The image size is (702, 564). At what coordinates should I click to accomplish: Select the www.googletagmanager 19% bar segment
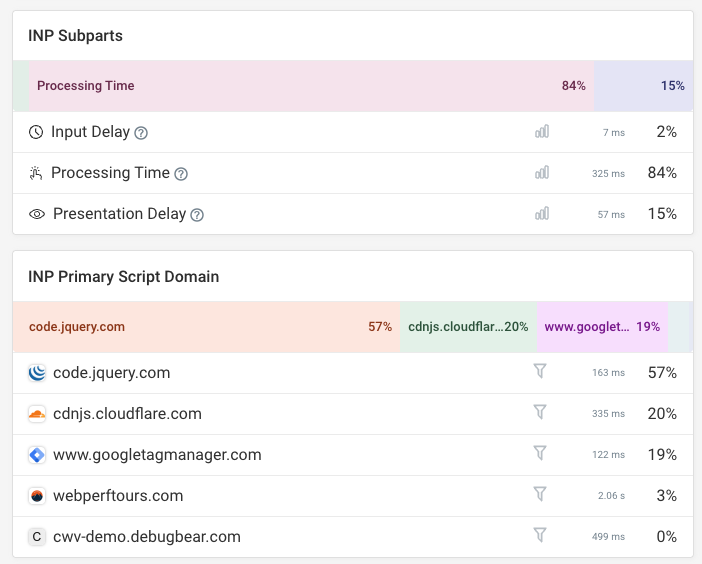coord(602,327)
